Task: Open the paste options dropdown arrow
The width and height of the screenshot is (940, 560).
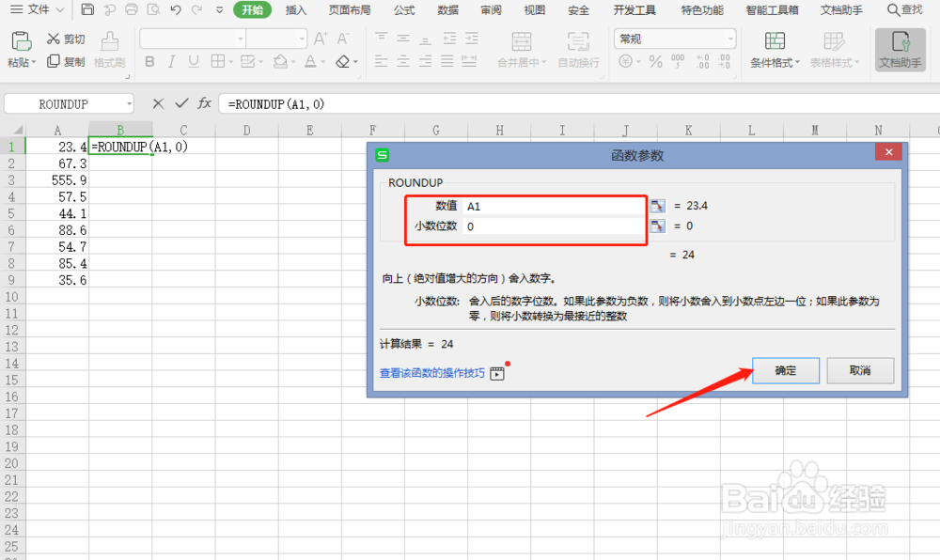Action: pyautogui.click(x=36, y=60)
